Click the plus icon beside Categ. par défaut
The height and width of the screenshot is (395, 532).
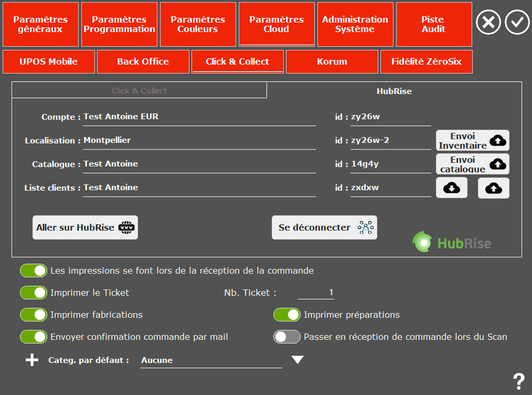32,360
